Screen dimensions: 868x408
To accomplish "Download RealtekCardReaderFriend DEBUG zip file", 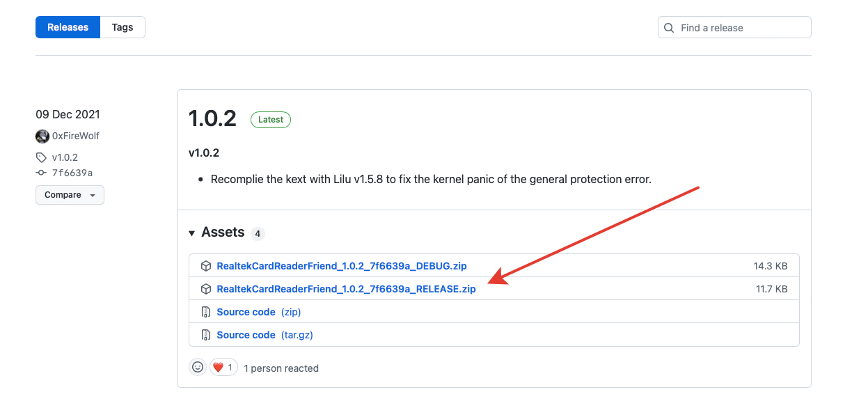I will (341, 266).
